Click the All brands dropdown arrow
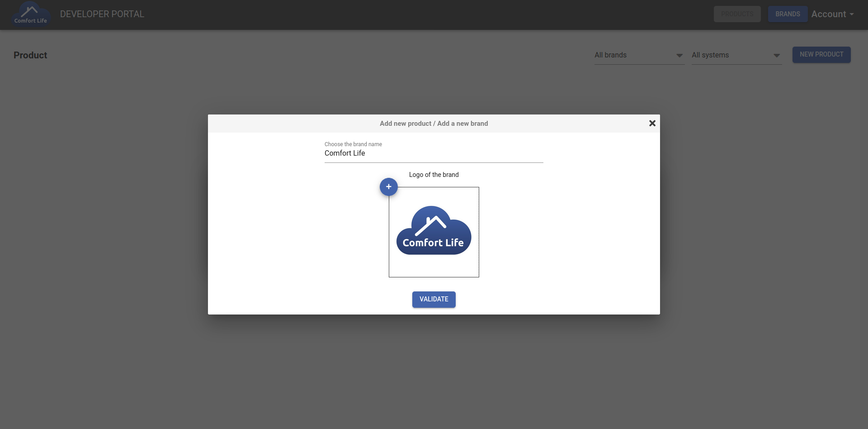The image size is (868, 429). tap(679, 56)
